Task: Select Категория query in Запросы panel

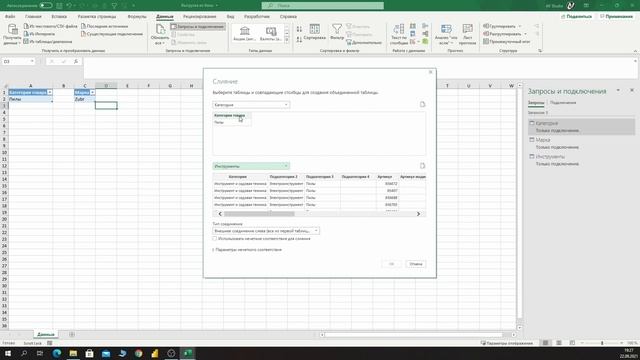Action: click(x=582, y=127)
